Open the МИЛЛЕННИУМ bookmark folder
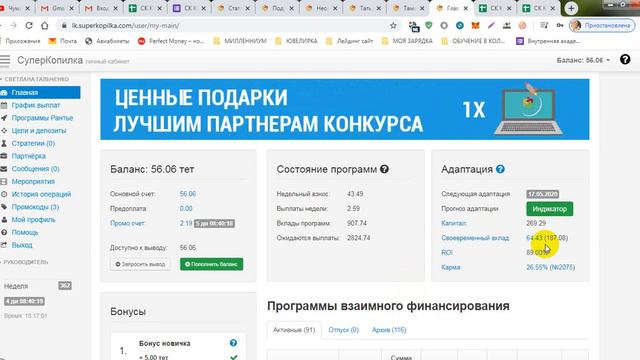Screen dimensions: 640x360 pos(240,41)
